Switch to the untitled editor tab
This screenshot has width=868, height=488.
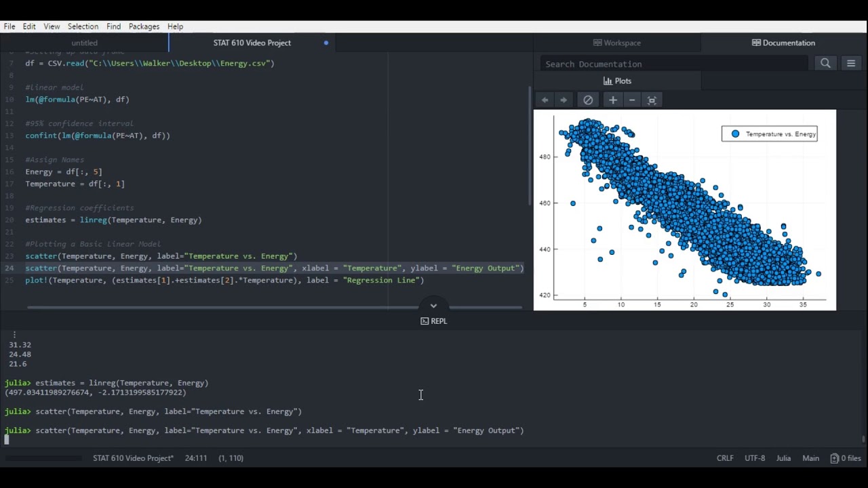pos(84,43)
